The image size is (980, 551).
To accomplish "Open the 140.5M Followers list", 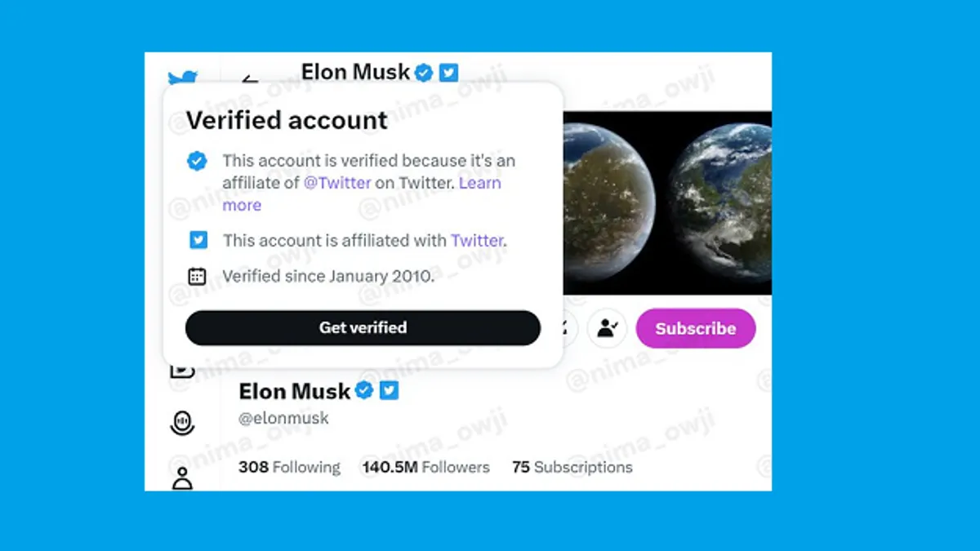I will [426, 468].
